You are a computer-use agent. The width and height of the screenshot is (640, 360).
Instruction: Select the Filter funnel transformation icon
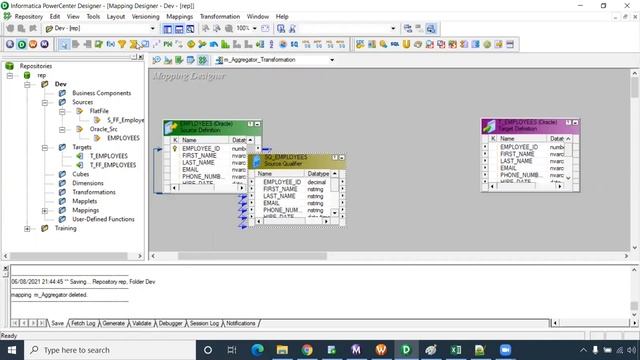click(x=122, y=44)
